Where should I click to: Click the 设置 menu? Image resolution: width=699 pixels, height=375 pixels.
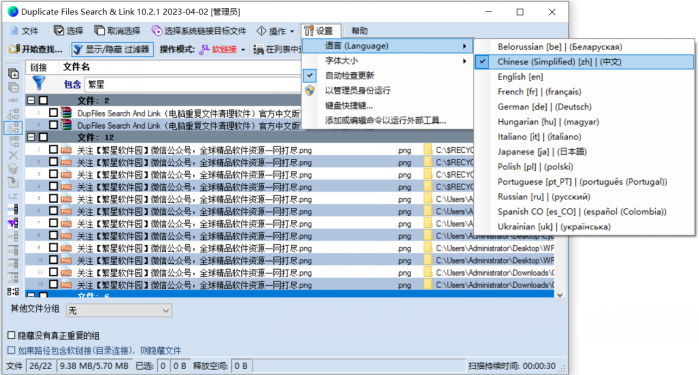321,31
